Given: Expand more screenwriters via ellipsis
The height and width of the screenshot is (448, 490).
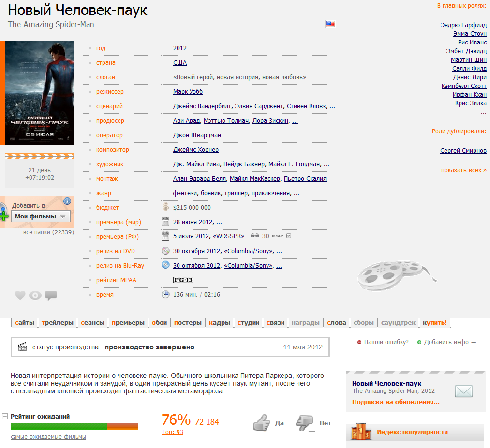Looking at the screenshot, I should (x=332, y=106).
